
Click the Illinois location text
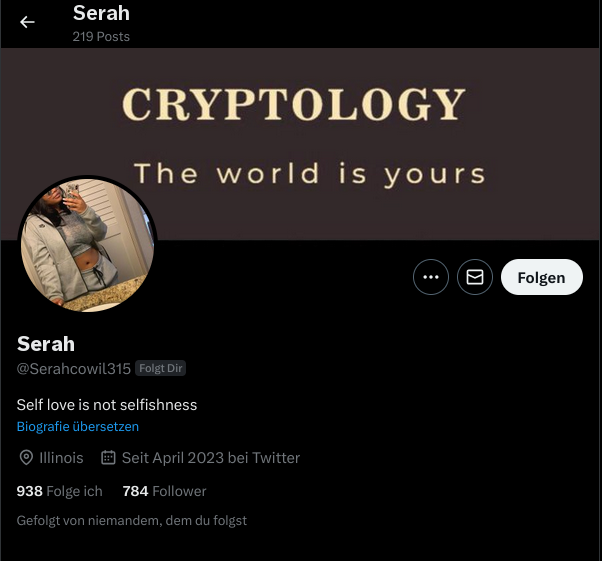coord(61,458)
